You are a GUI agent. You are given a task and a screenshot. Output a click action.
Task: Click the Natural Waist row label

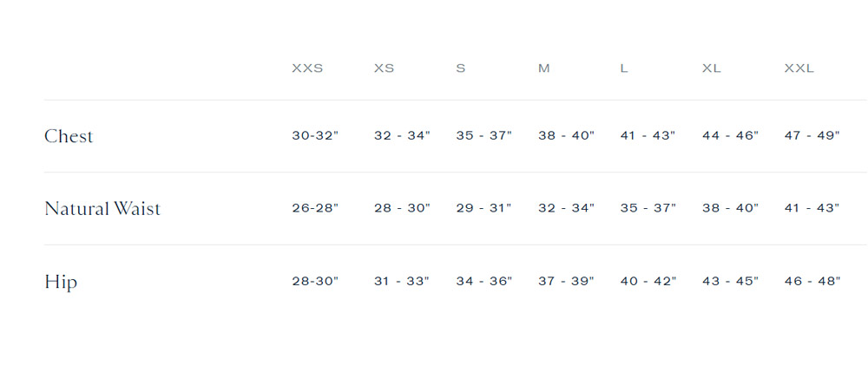pos(102,208)
